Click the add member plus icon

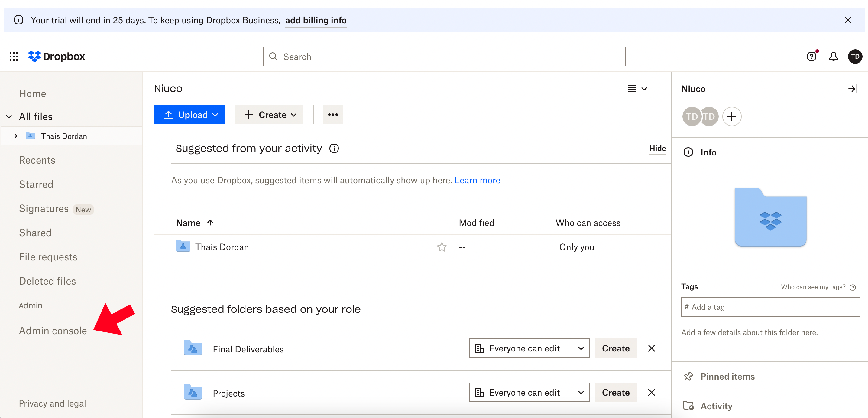(731, 117)
